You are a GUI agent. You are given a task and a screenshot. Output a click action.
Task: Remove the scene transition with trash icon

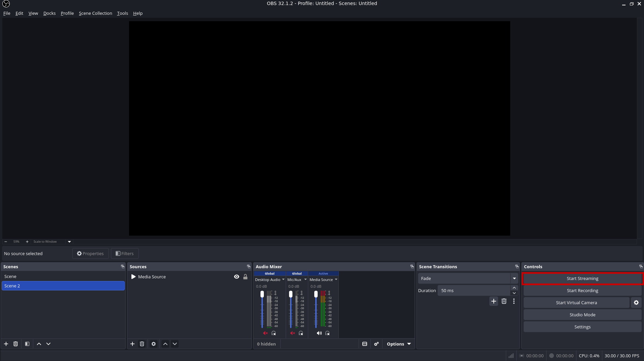pyautogui.click(x=504, y=301)
